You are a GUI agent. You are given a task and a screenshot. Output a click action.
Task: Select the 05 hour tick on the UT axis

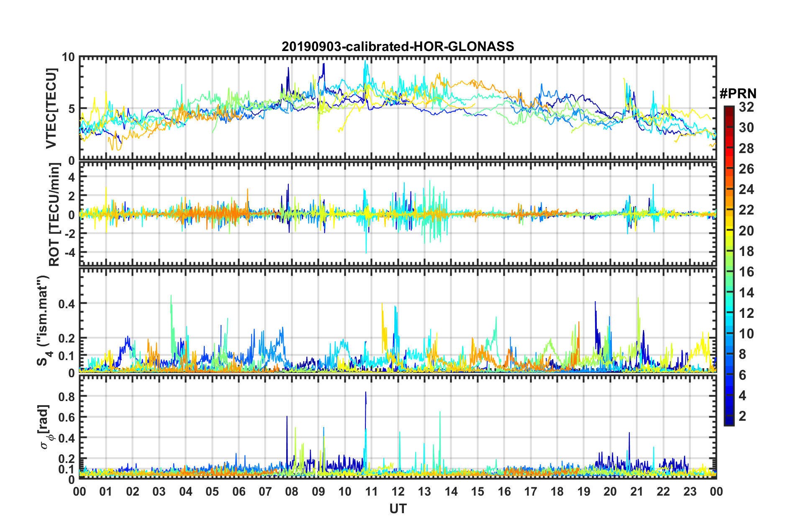[212, 491]
